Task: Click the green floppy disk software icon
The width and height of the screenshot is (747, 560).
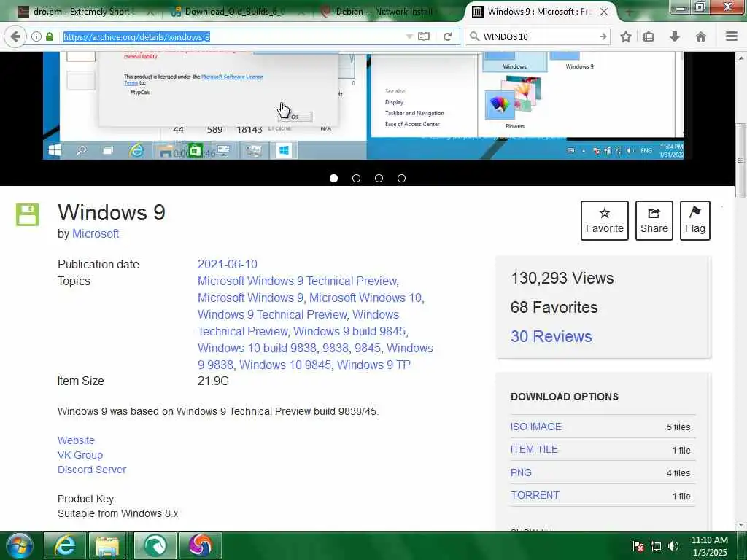Action: coord(27,214)
